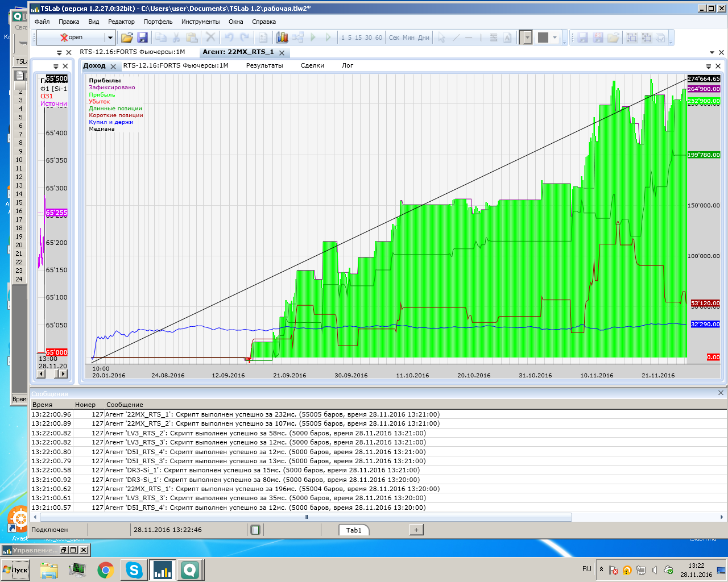Image resolution: width=728 pixels, height=582 pixels.
Task: Select the 15-minute interval button
Action: pyautogui.click(x=358, y=38)
